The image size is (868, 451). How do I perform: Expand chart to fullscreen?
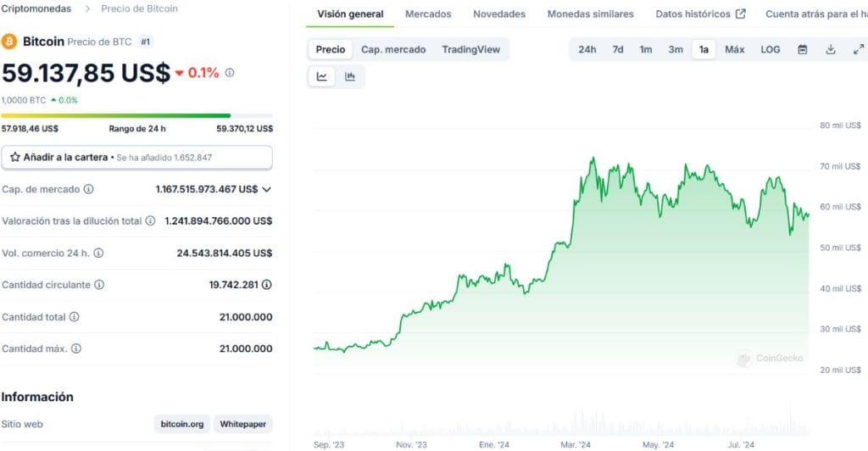click(858, 49)
